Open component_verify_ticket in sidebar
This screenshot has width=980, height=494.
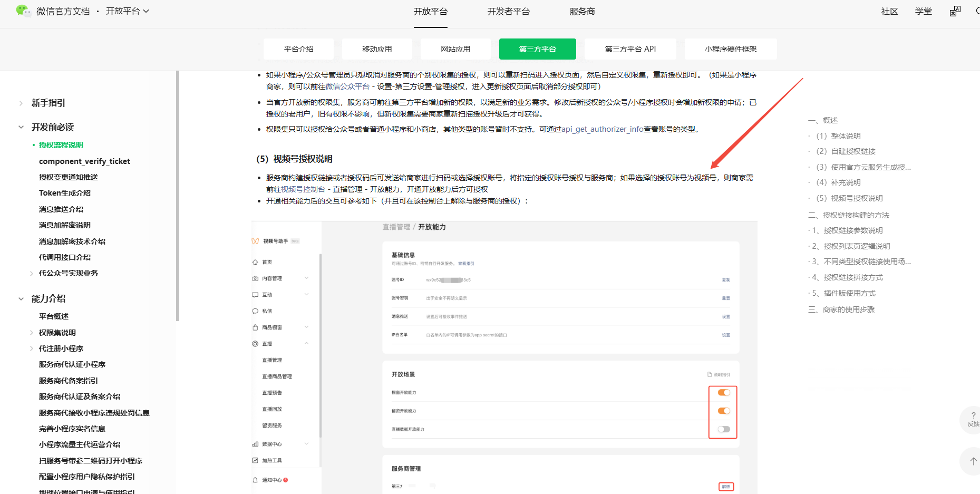[x=84, y=161]
